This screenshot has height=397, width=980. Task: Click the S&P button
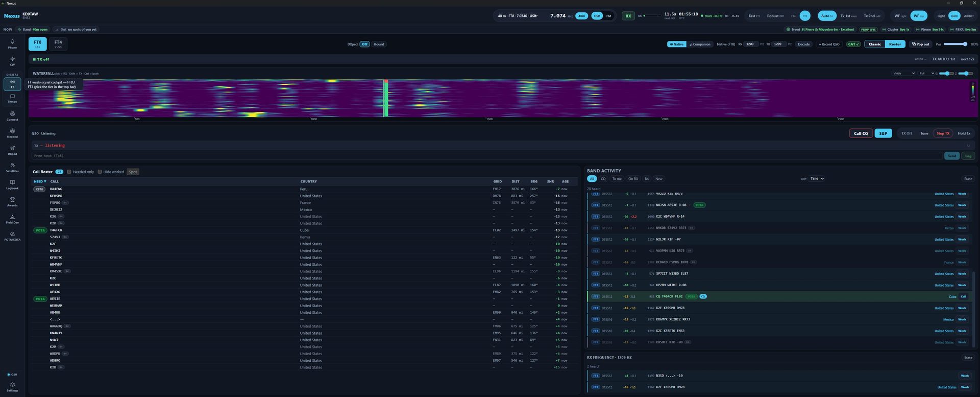click(883, 133)
